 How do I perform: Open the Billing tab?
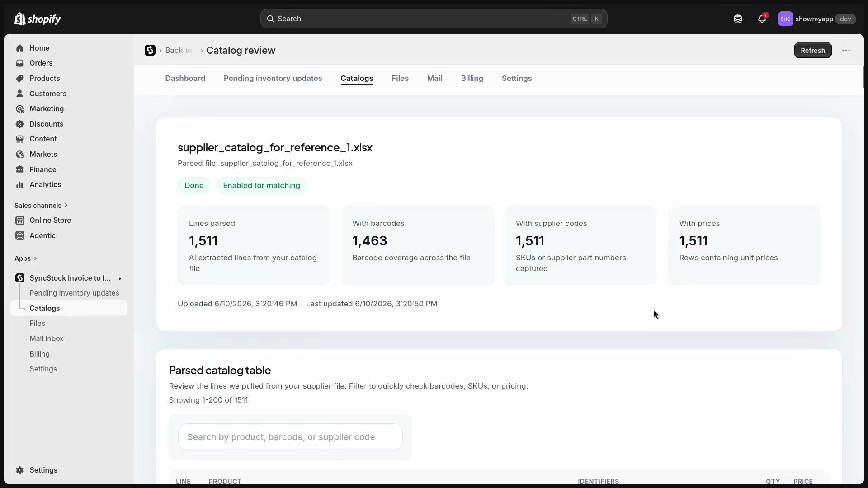(x=472, y=78)
